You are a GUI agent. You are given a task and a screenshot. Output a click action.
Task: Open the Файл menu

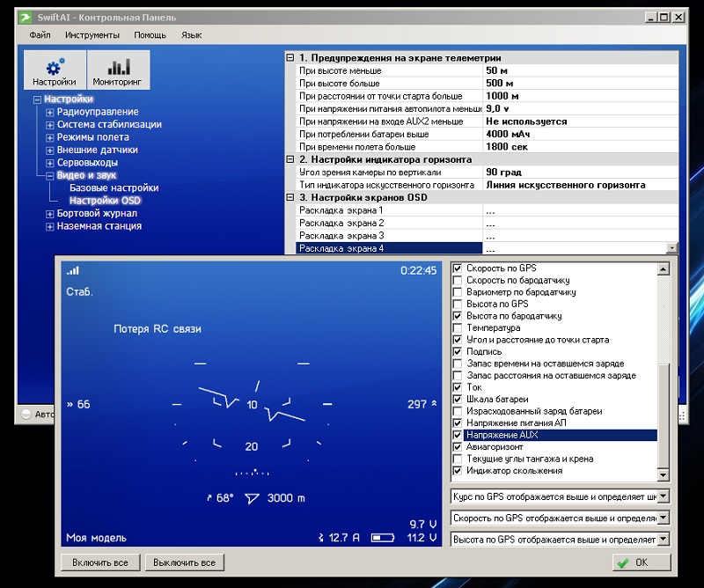pyautogui.click(x=40, y=35)
